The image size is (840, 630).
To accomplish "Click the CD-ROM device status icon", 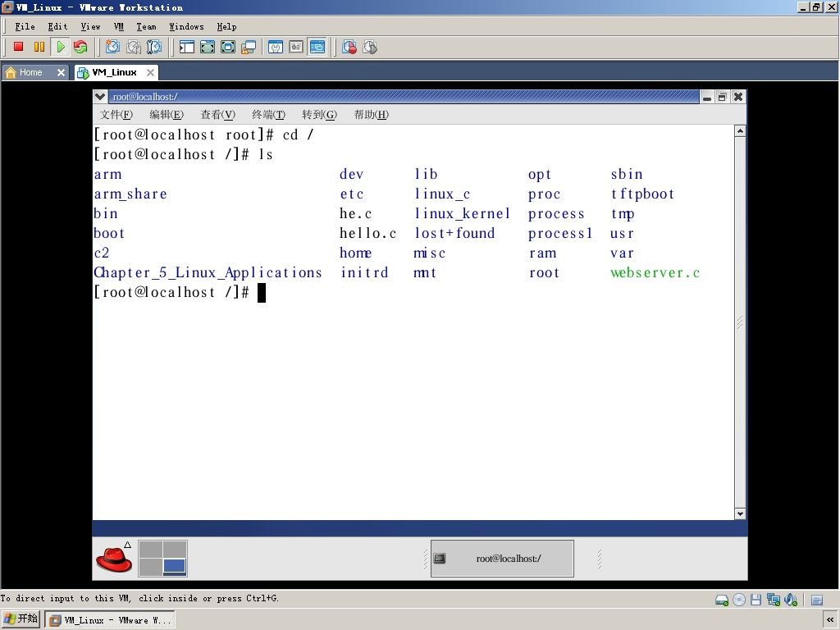I will coord(739,600).
